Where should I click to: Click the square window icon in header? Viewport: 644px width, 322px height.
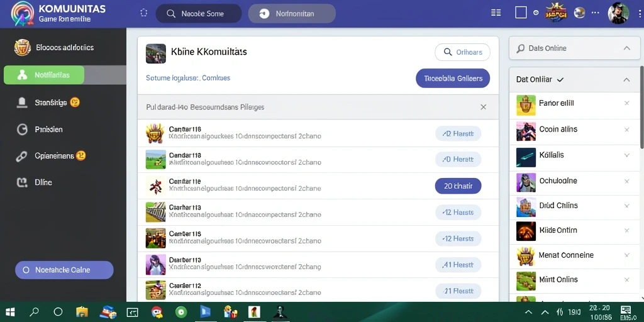(521, 13)
